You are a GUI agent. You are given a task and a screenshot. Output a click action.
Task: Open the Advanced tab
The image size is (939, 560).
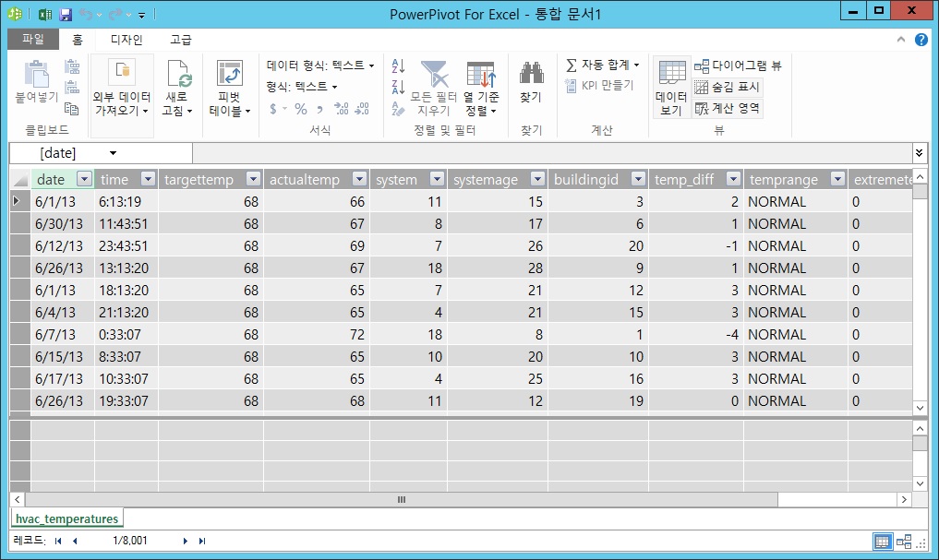(181, 40)
